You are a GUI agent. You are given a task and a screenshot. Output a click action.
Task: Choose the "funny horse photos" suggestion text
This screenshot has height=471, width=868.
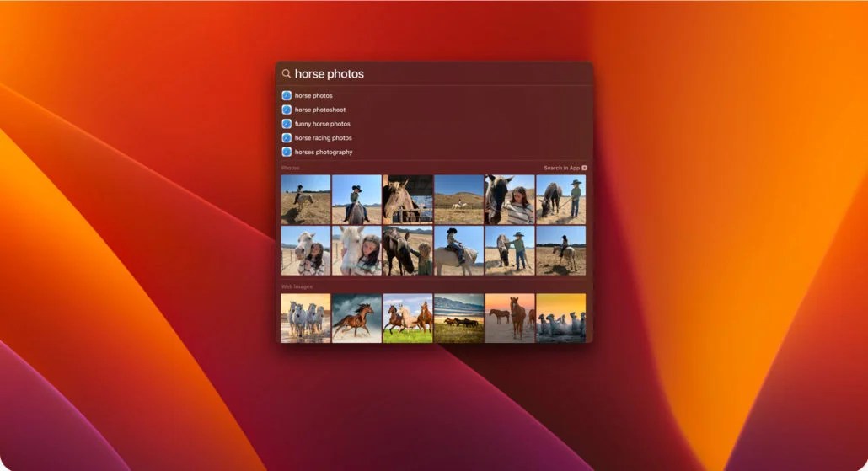pyautogui.click(x=322, y=124)
